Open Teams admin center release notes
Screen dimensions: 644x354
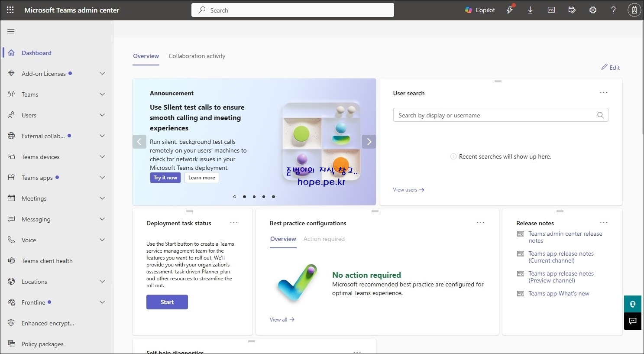(565, 237)
